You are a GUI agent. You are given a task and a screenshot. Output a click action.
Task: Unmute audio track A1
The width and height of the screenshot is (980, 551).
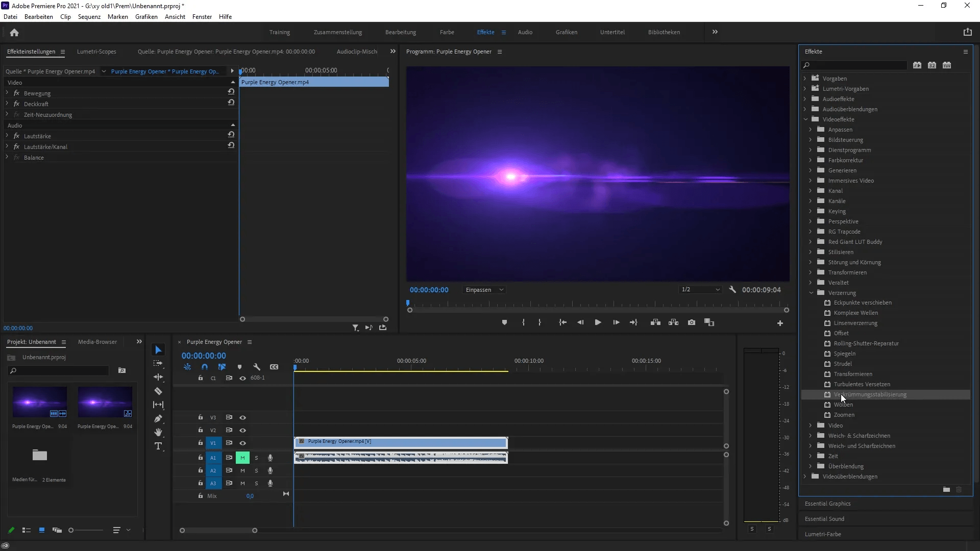coord(242,458)
